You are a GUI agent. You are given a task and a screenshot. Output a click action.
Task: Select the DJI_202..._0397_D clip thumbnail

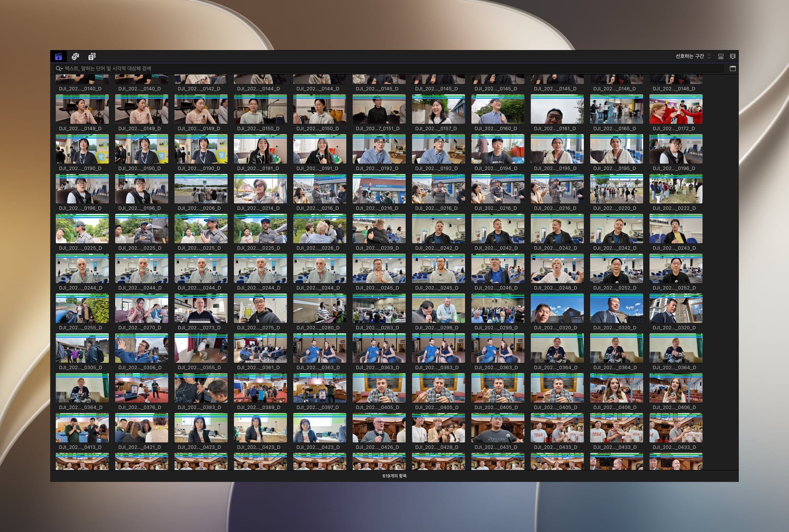(x=320, y=388)
